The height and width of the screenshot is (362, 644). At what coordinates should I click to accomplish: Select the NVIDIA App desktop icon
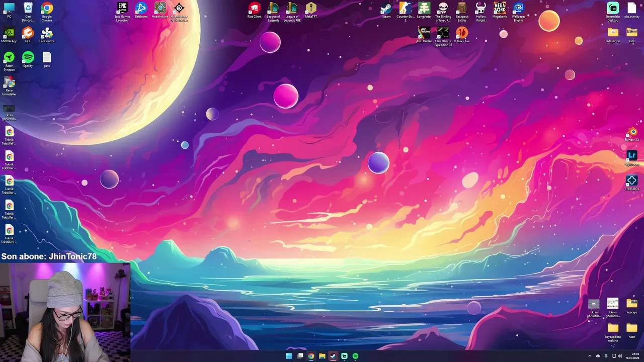click(9, 35)
